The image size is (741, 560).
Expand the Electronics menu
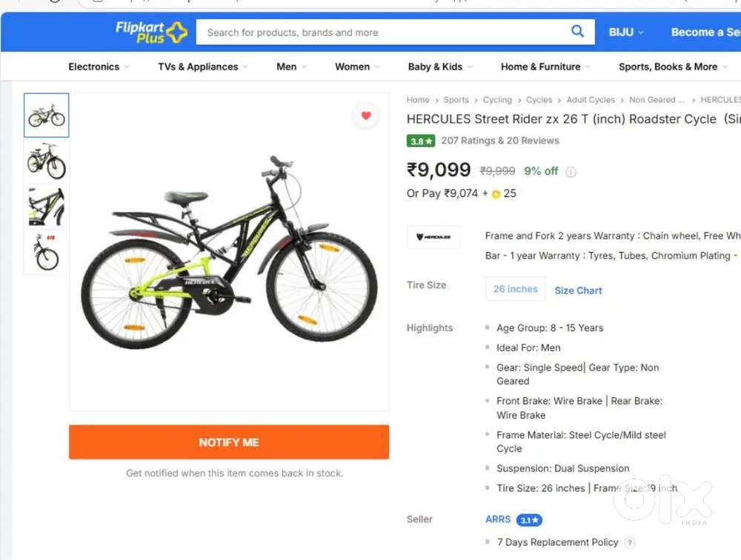[x=99, y=67]
